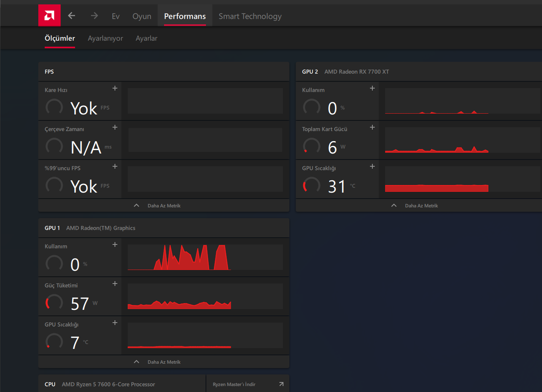
Task: Click GPU 2 AMD Radeon RX 7700 XT header
Action: 419,72
